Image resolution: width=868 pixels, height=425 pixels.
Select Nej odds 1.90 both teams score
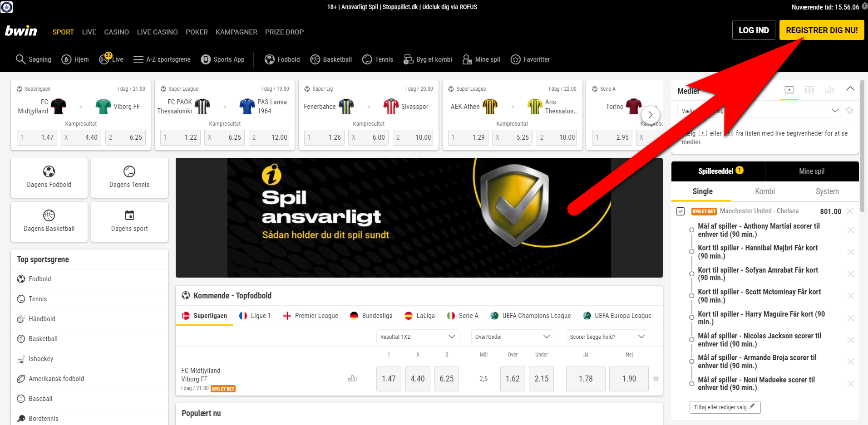(629, 379)
